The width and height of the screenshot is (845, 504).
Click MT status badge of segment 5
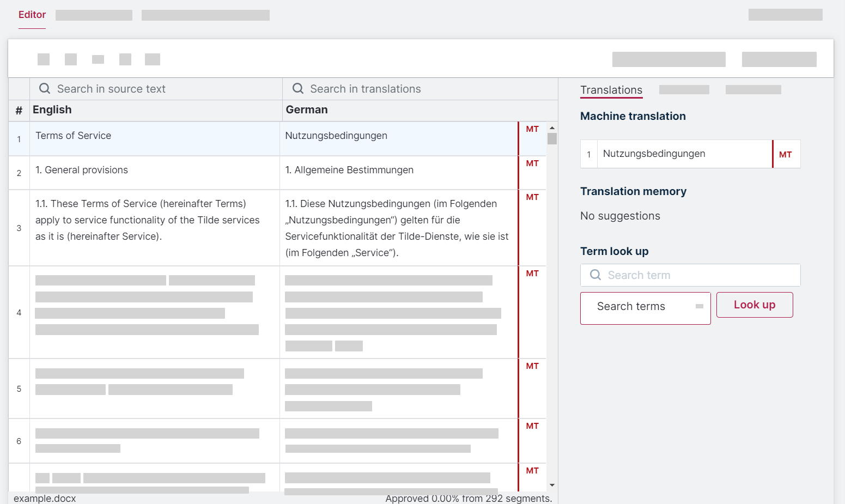[532, 366]
